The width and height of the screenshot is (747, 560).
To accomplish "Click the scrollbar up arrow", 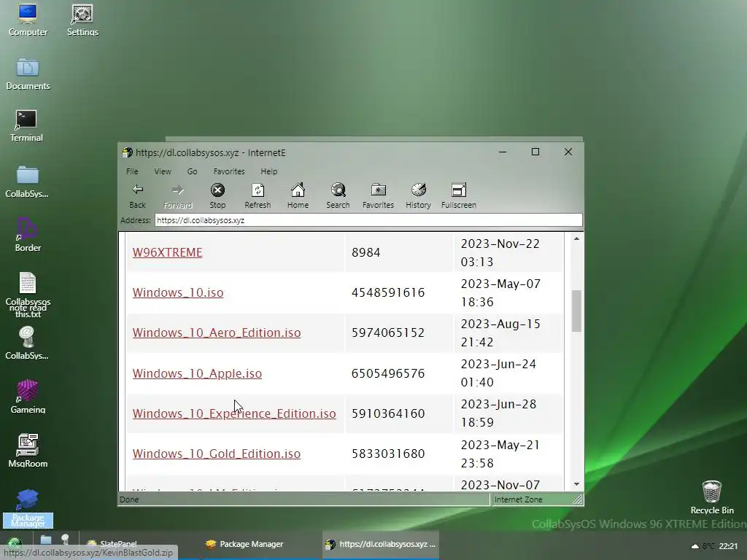I will click(x=576, y=238).
